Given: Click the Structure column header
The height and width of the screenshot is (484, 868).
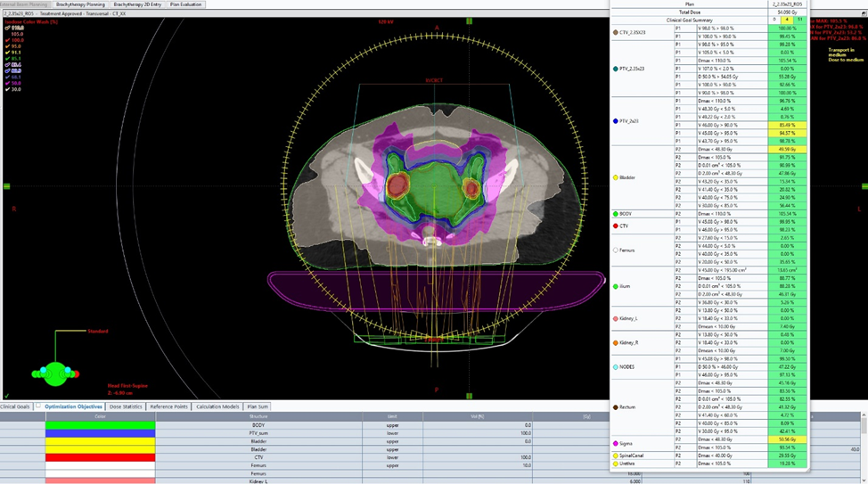Looking at the screenshot, I should click(258, 416).
